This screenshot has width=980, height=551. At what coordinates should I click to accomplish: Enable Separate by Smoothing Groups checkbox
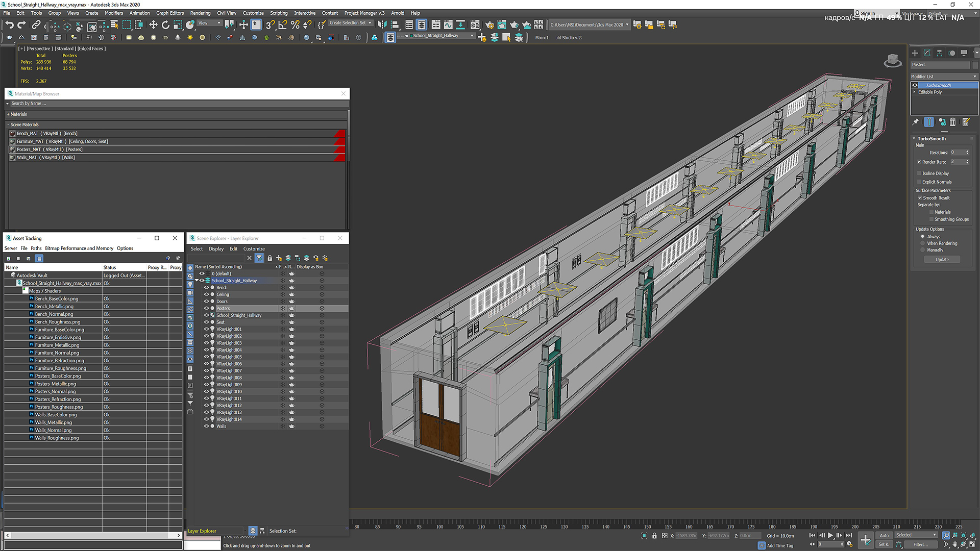(932, 219)
